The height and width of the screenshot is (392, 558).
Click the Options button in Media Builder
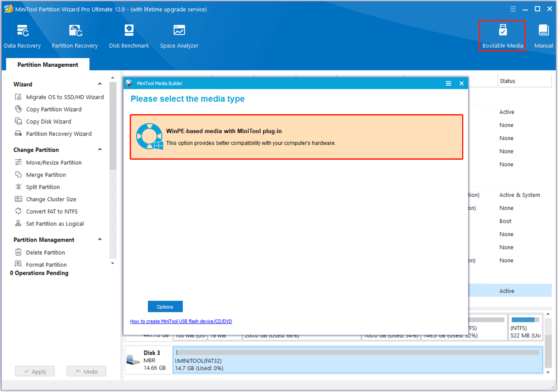point(165,306)
